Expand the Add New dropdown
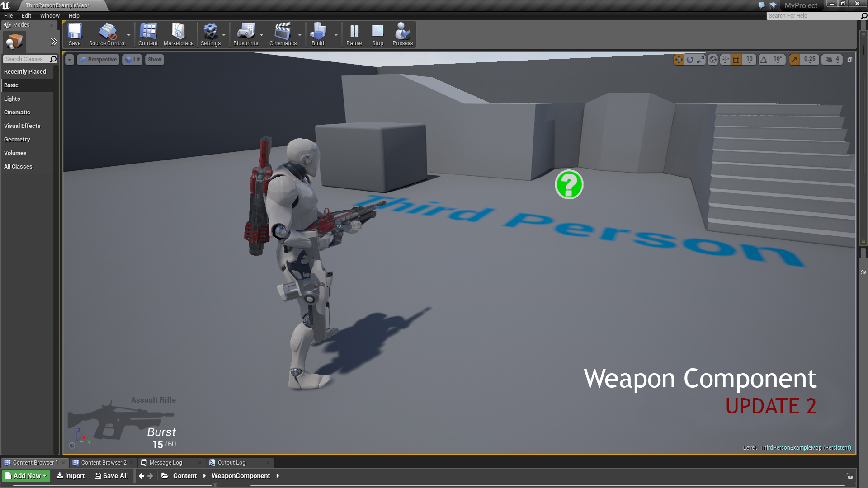The width and height of the screenshot is (868, 488). click(x=26, y=476)
